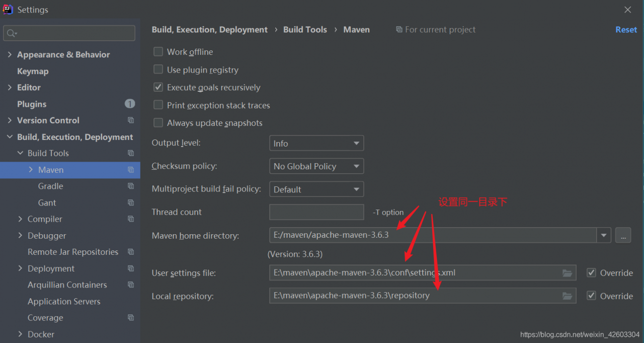The width and height of the screenshot is (644, 343).
Task: Click the Plugins update badge showing 1
Action: [130, 104]
